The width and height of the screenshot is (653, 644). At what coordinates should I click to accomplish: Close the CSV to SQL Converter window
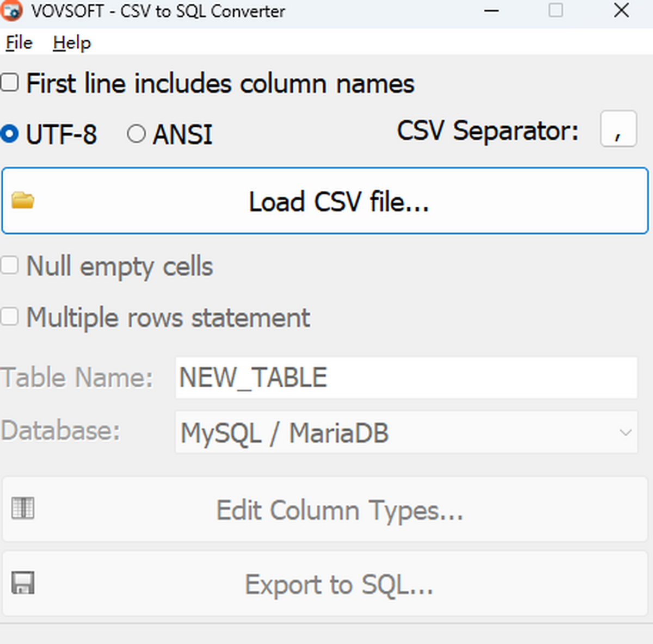coord(621,10)
